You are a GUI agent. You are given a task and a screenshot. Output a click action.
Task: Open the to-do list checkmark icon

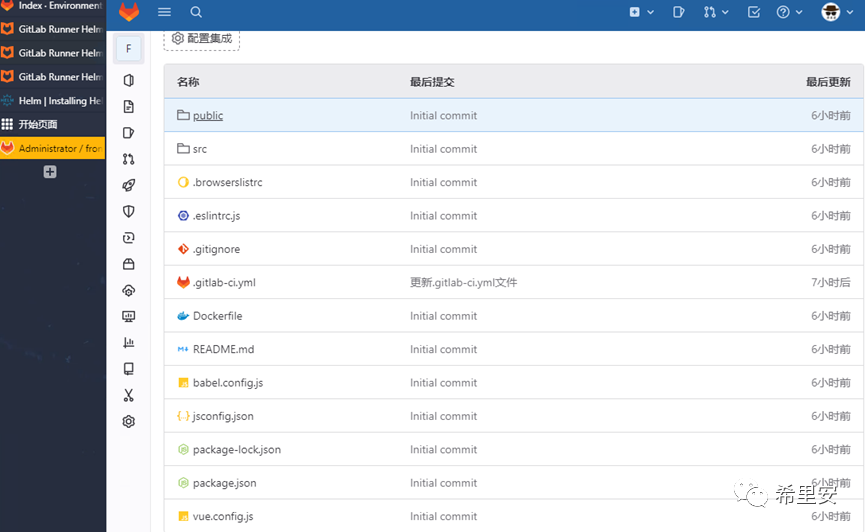(x=754, y=12)
